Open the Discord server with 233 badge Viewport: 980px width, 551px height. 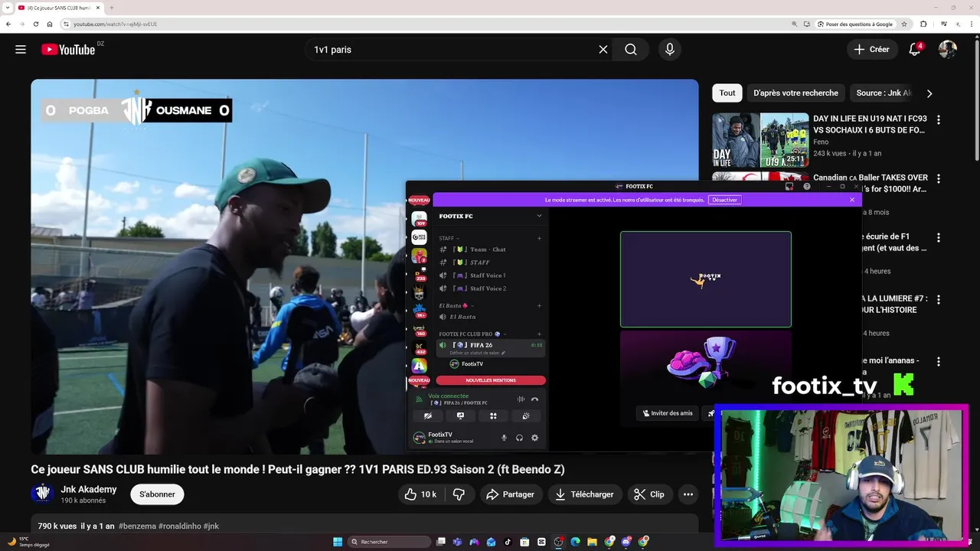(x=419, y=275)
